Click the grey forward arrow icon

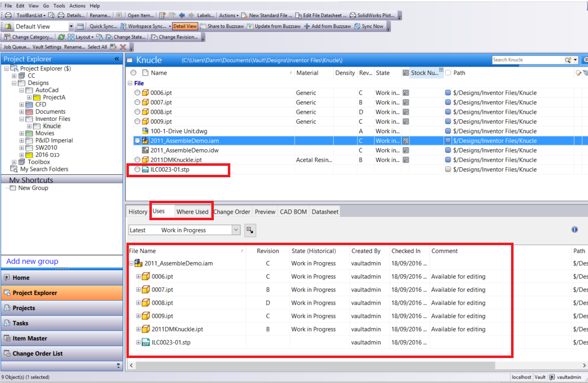click(x=191, y=15)
